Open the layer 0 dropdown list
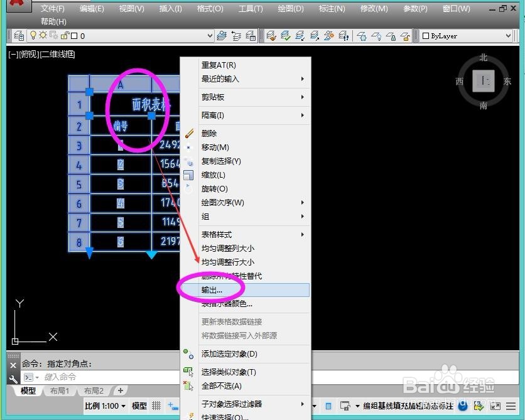The width and height of the screenshot is (525, 420). (x=210, y=36)
